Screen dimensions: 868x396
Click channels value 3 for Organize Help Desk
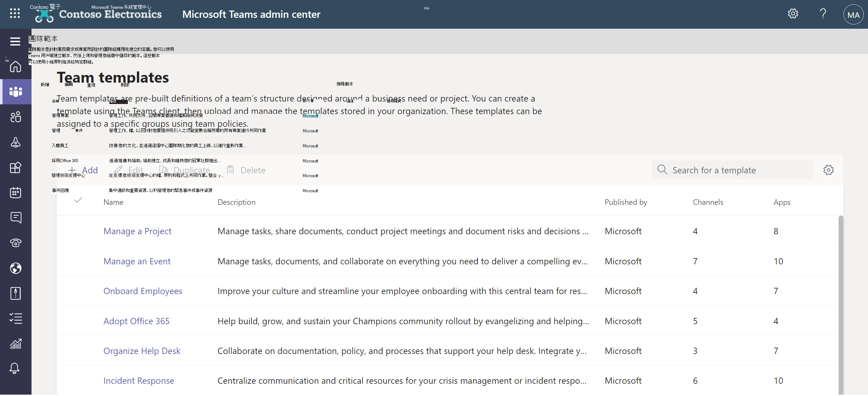695,351
